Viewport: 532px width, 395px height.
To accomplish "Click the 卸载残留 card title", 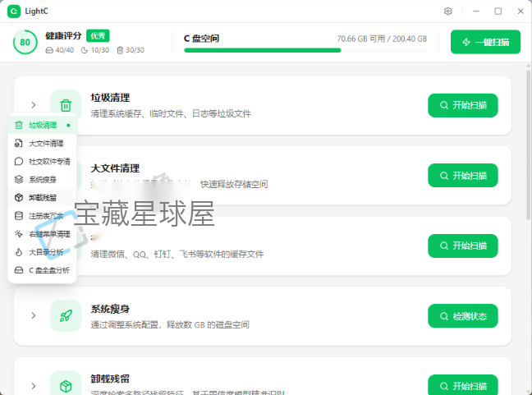I will 110,379.
